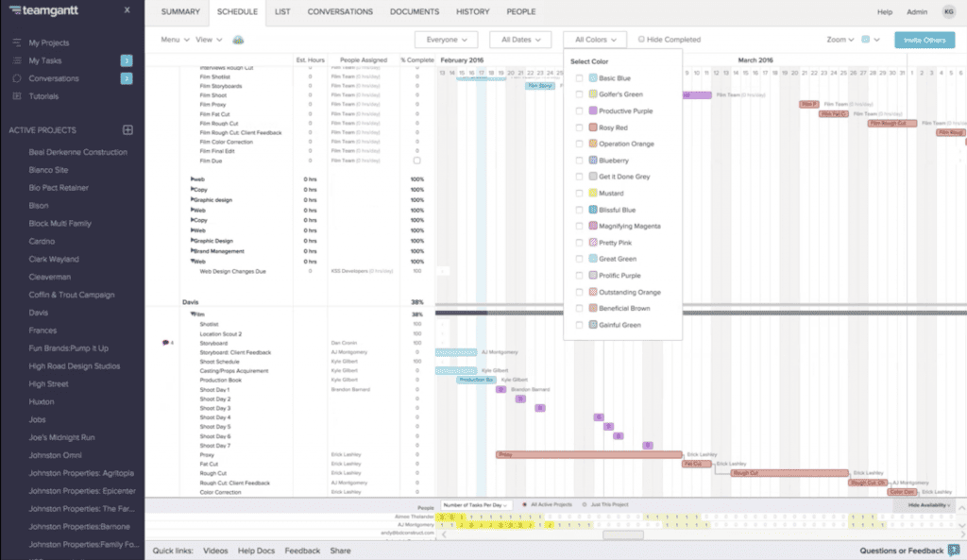Expand the Zoom dropdown
The width and height of the screenshot is (967, 560).
click(x=840, y=40)
